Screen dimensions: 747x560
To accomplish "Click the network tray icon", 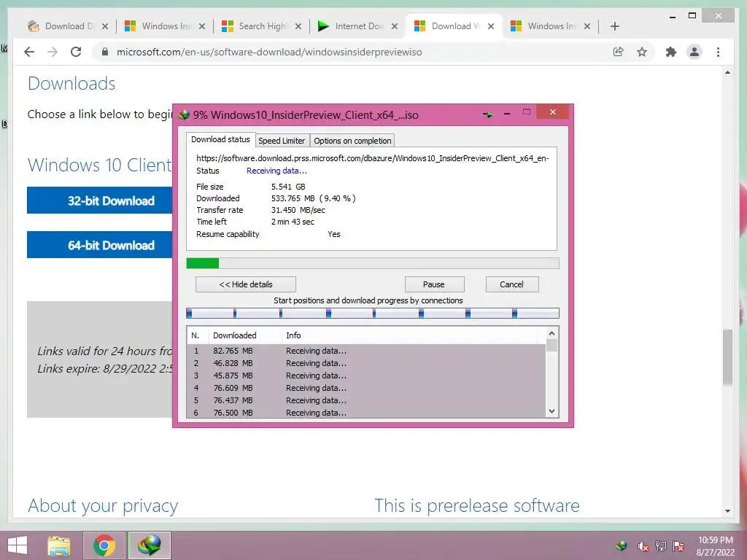I will (x=661, y=545).
